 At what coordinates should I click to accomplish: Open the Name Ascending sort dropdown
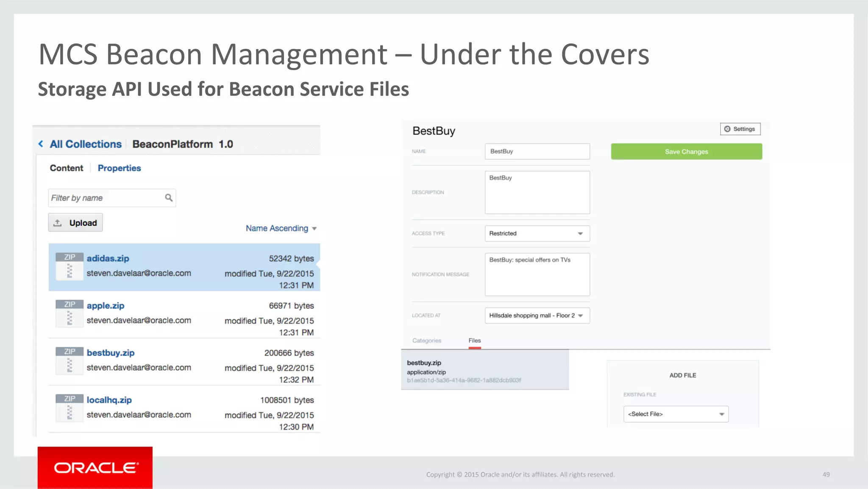point(281,228)
